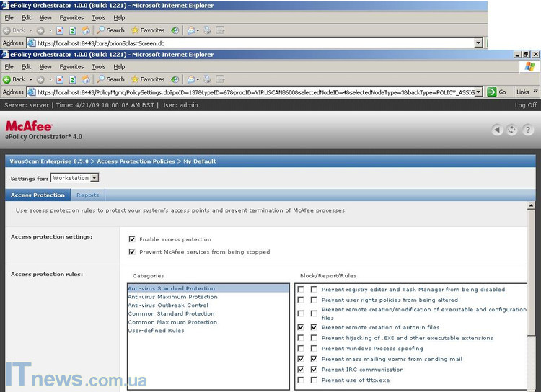Open the Tools menu in the front browser window
Image resolution: width=541 pixels, height=392 pixels.
[x=98, y=66]
